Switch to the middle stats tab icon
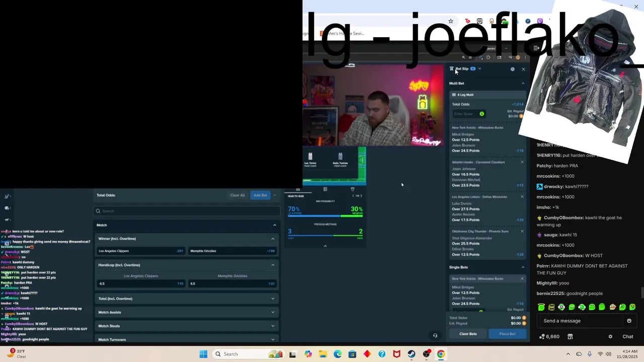 tap(325, 190)
